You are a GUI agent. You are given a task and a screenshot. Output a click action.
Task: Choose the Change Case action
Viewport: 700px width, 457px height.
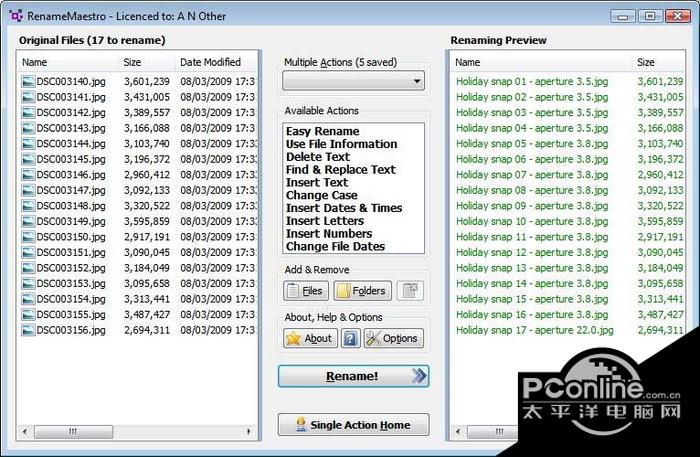point(321,195)
